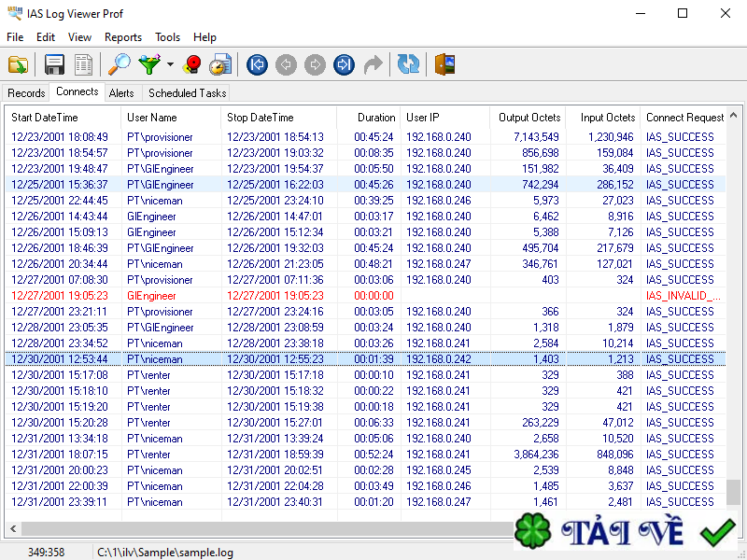Screen dimensions: 747x560
Task: Click the horizontal scrollbar at the bottom
Action: [261, 529]
